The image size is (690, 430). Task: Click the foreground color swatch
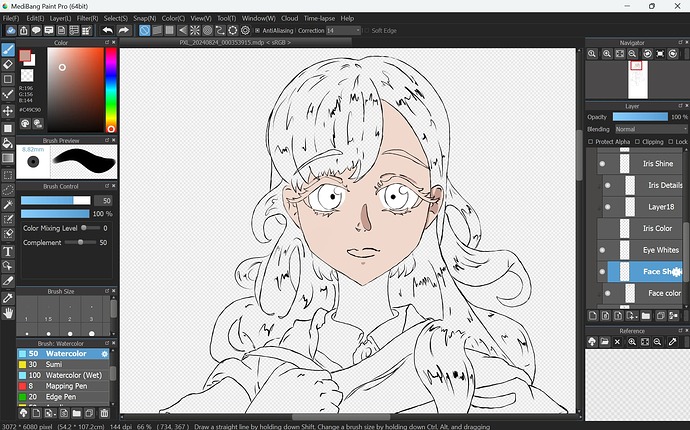click(x=25, y=55)
